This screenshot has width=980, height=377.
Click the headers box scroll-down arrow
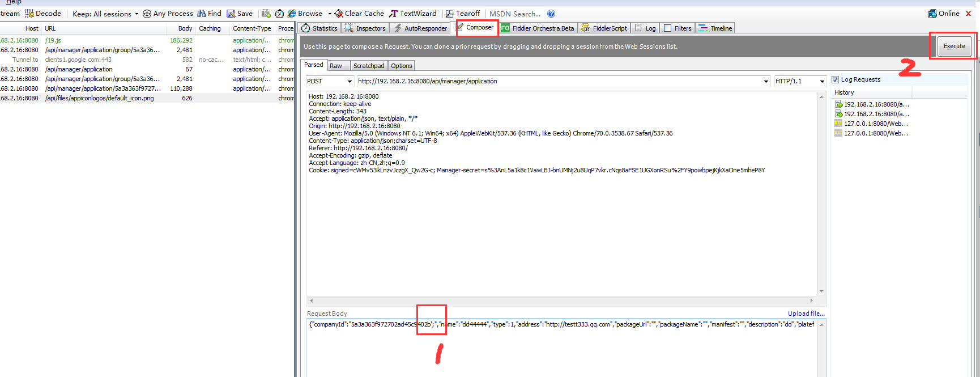click(821, 291)
